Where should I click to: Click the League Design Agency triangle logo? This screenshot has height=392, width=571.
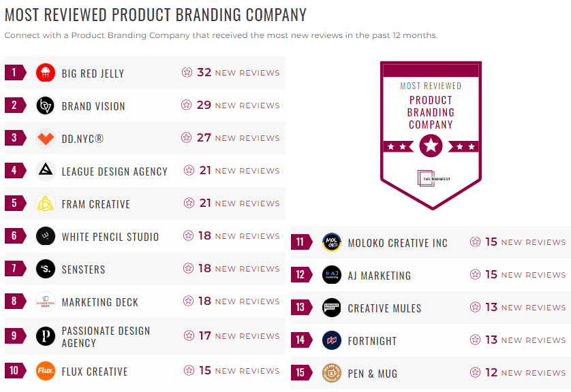click(x=44, y=171)
